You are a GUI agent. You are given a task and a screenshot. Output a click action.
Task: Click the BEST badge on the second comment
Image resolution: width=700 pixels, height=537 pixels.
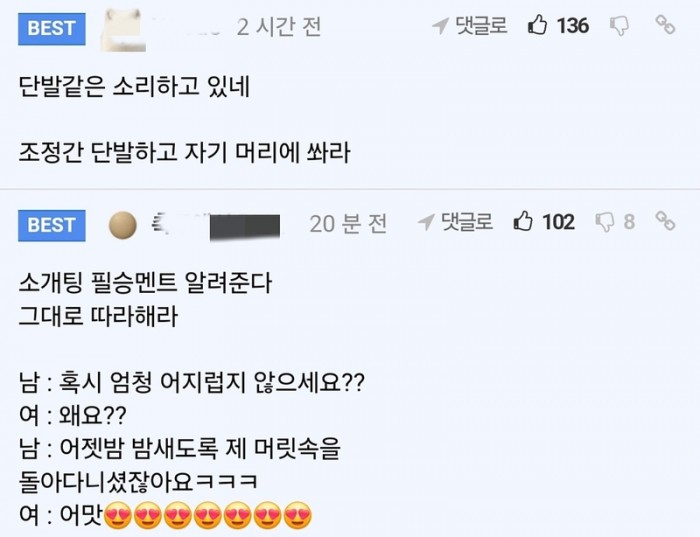[52, 225]
